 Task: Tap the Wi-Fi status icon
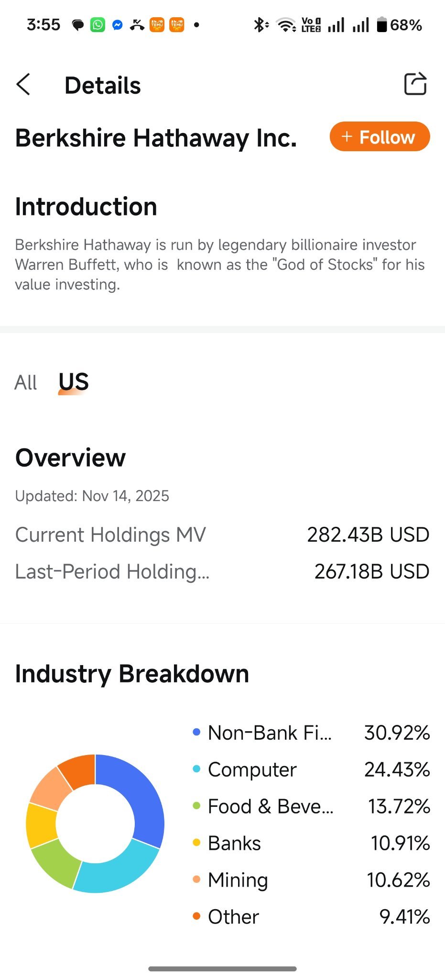click(287, 25)
